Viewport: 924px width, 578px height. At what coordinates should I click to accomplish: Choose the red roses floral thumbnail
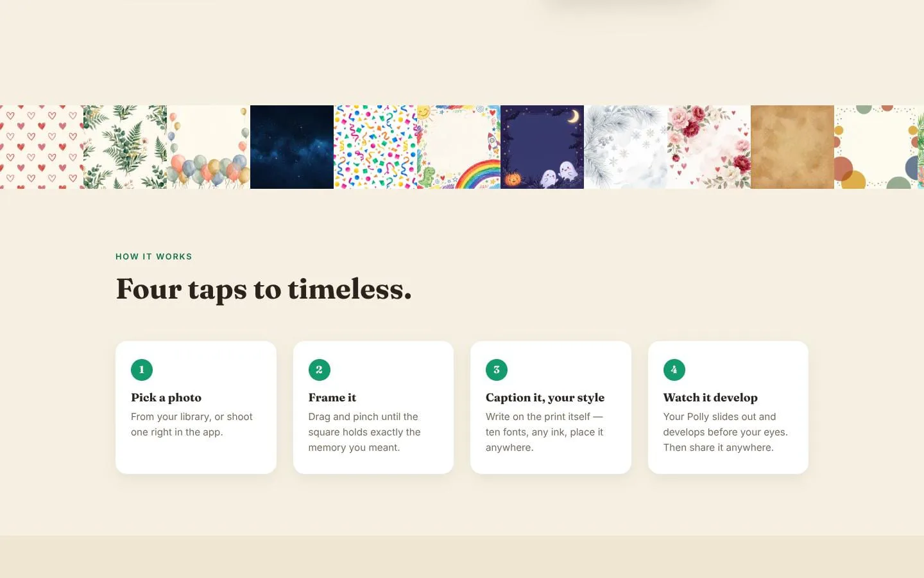click(x=709, y=147)
